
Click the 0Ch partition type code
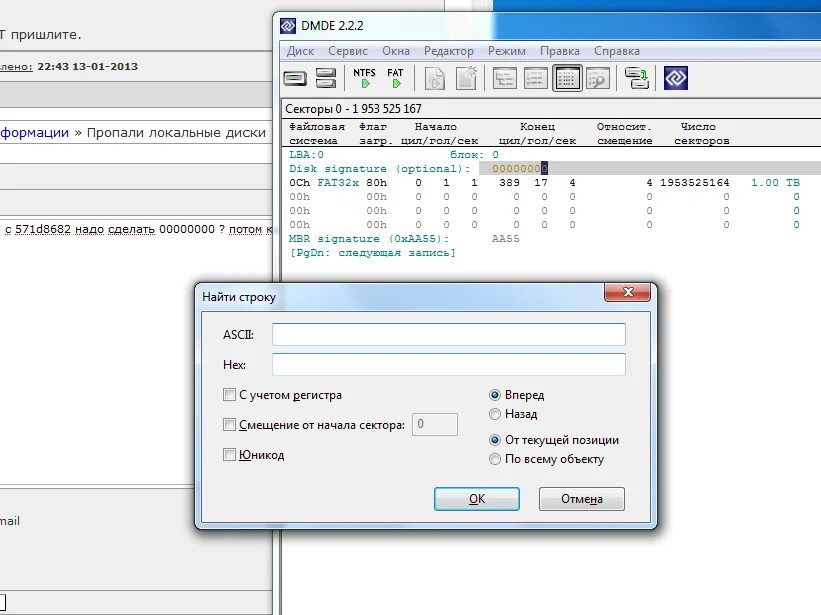tap(299, 183)
